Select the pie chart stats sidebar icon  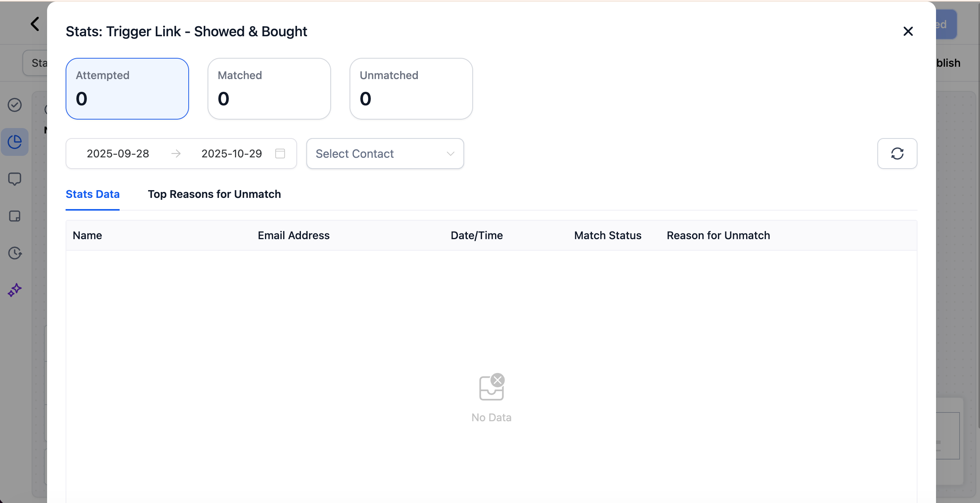click(x=15, y=142)
